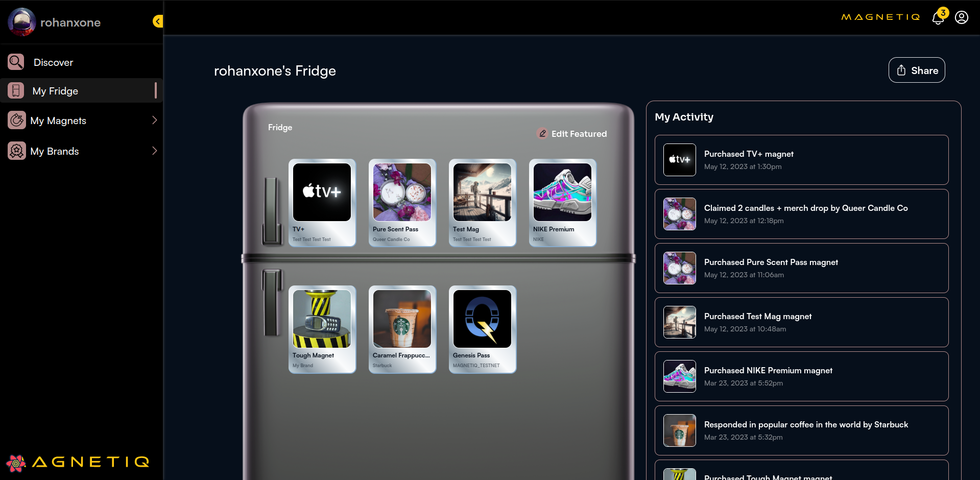
Task: Open the Queer Candle Co claimed activity
Action: point(801,214)
